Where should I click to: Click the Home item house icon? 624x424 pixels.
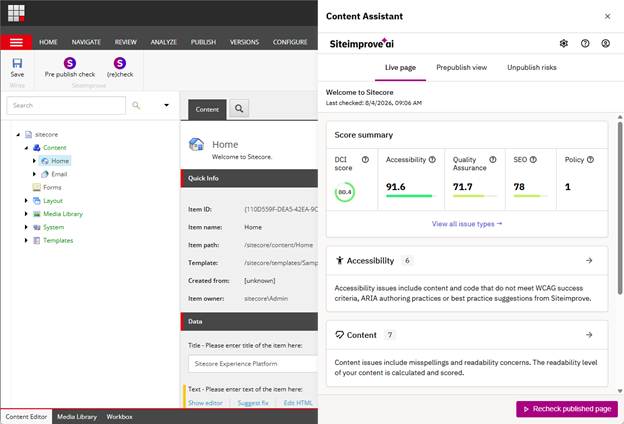point(196,145)
